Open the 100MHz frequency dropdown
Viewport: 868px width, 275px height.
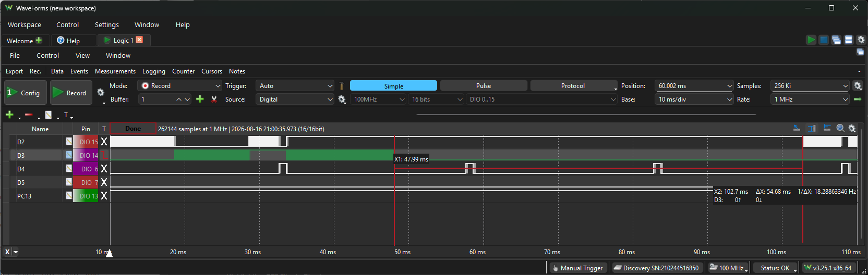click(378, 99)
